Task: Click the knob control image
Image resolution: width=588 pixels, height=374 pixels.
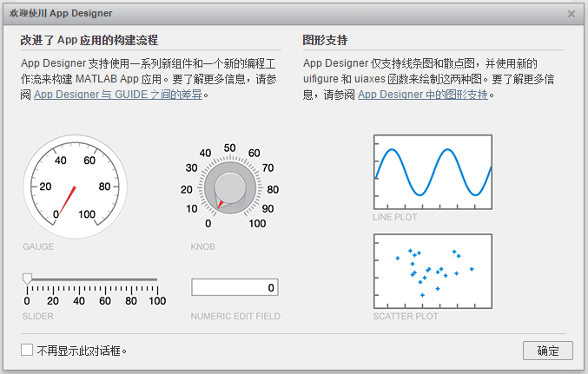Action: coord(230,188)
